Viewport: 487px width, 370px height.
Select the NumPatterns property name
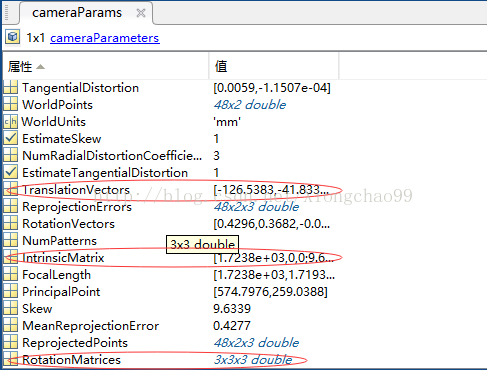(59, 241)
